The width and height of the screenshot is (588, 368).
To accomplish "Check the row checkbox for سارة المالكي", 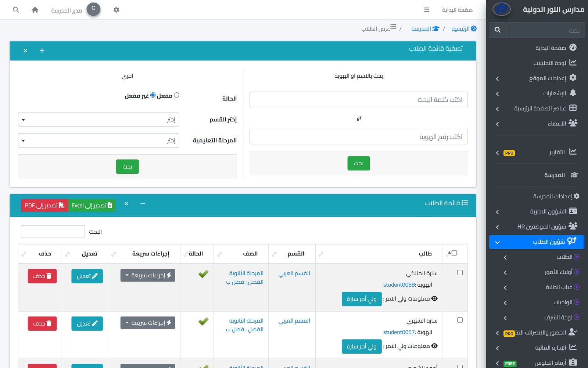I will pos(460,273).
